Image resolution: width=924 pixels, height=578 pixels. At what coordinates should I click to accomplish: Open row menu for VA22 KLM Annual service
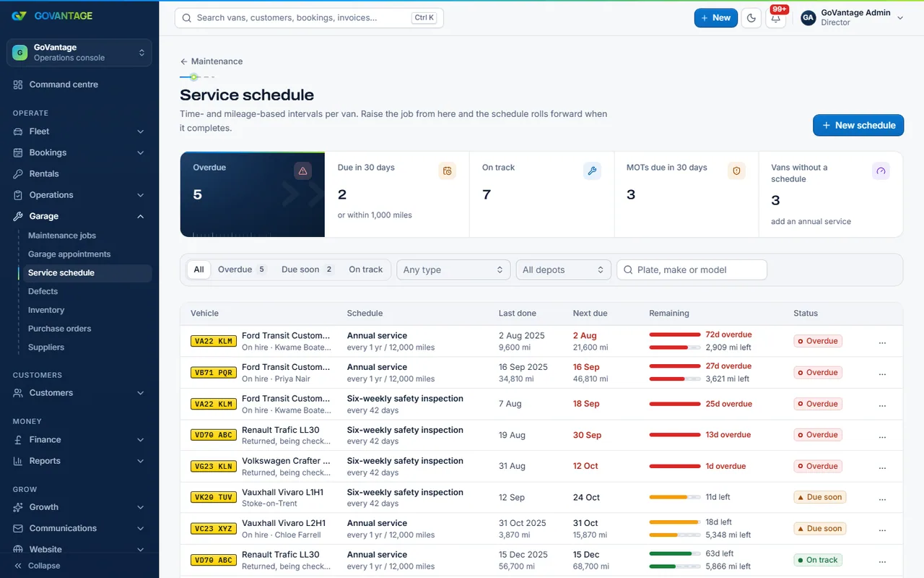[x=882, y=342]
